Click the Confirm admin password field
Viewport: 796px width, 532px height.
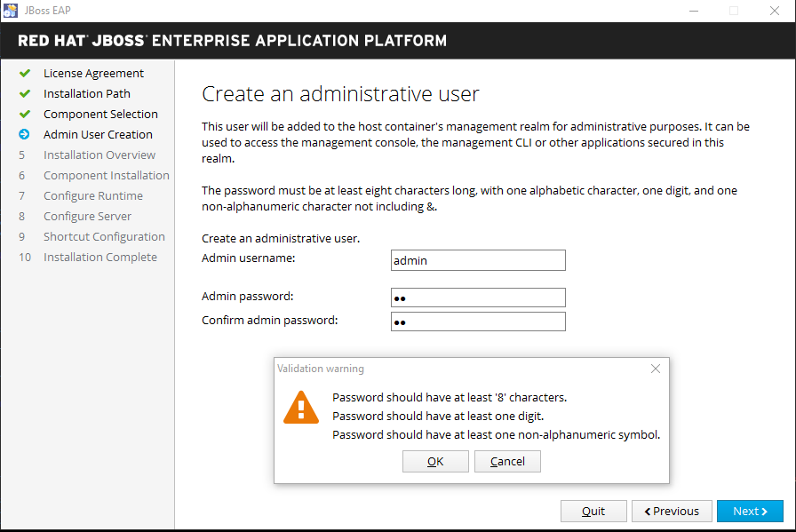coord(478,322)
